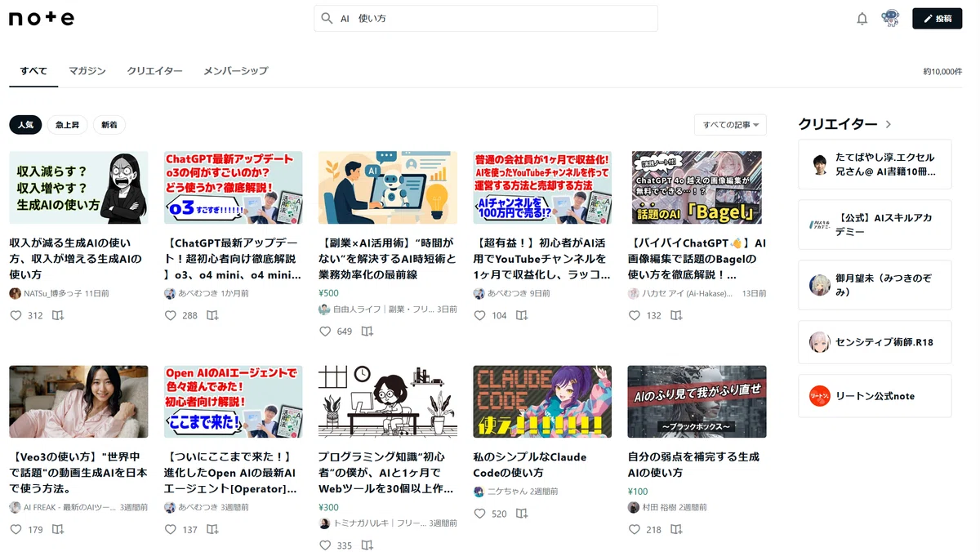
Task: Open the ブラックボックス article thumbnail
Action: [x=697, y=402]
